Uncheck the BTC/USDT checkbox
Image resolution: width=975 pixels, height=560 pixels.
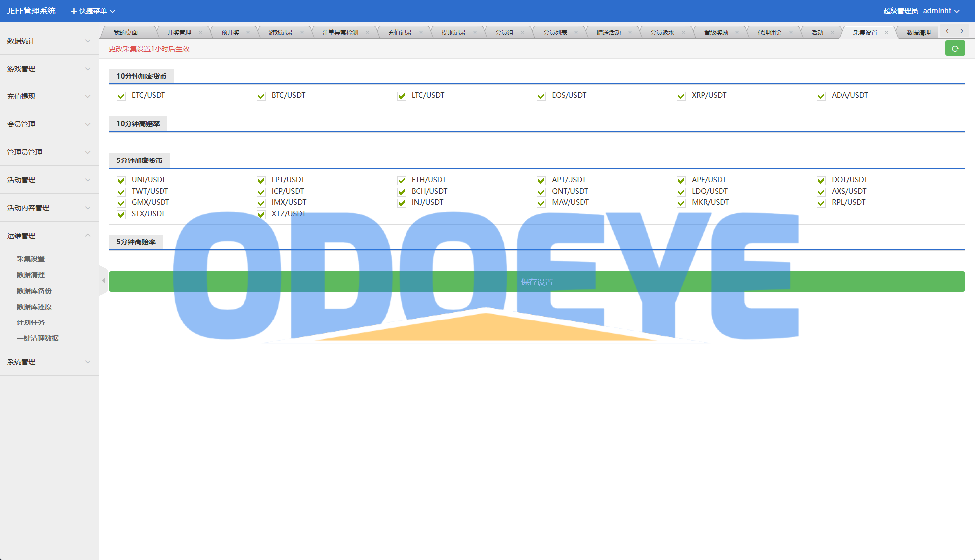coord(261,96)
